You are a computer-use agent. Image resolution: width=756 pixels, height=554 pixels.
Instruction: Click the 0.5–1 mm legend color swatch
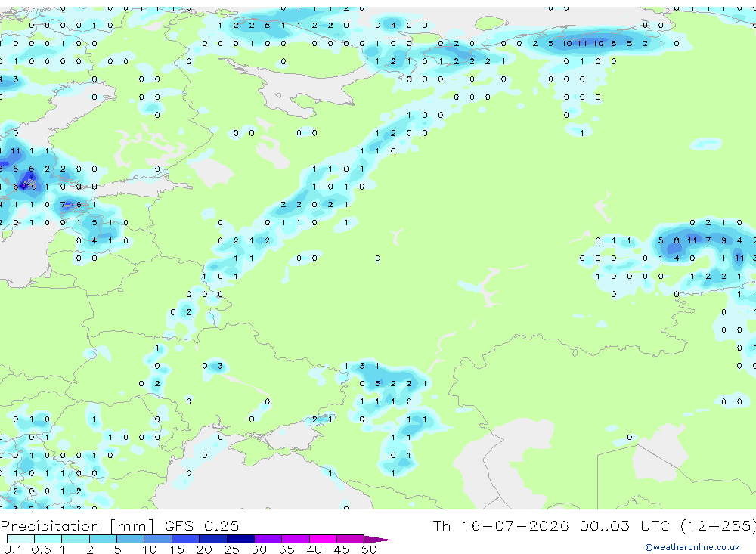pyautogui.click(x=48, y=539)
